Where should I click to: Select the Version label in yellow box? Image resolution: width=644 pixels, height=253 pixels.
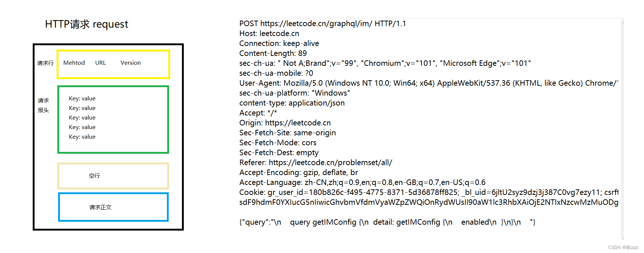click(x=130, y=63)
